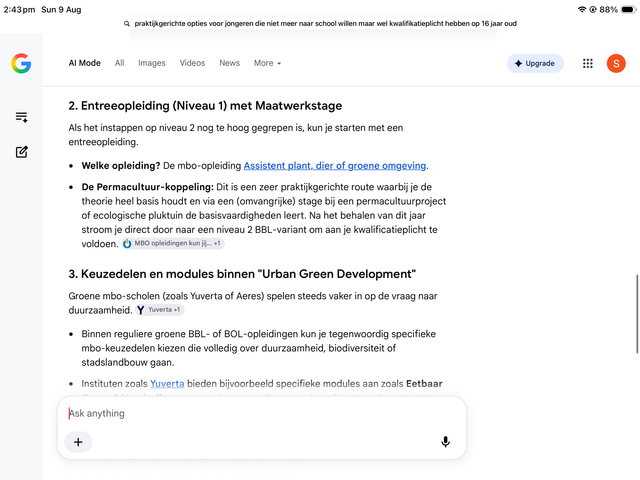Image resolution: width=640 pixels, height=480 pixels.
Task: Tap the Wi-Fi status icon
Action: point(582,9)
